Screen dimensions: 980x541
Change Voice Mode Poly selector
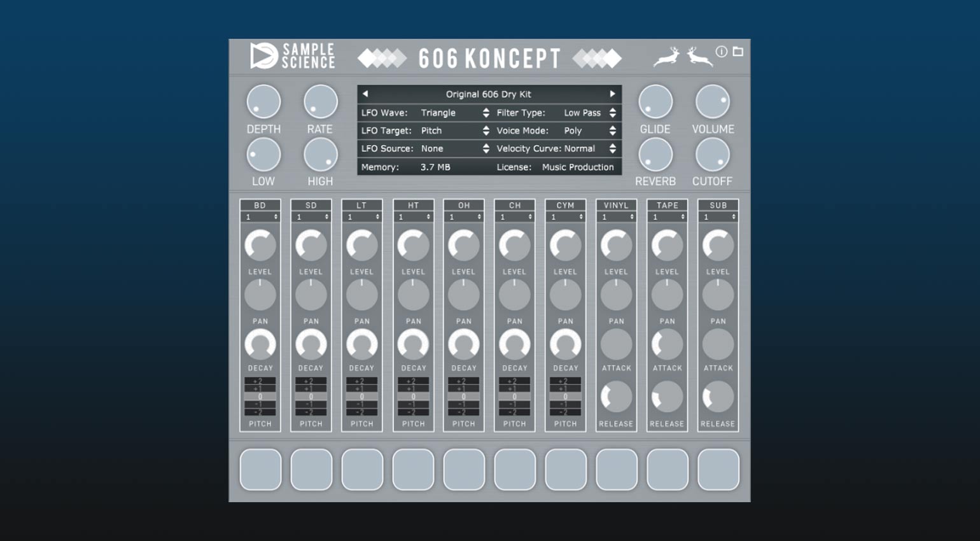tap(590, 130)
